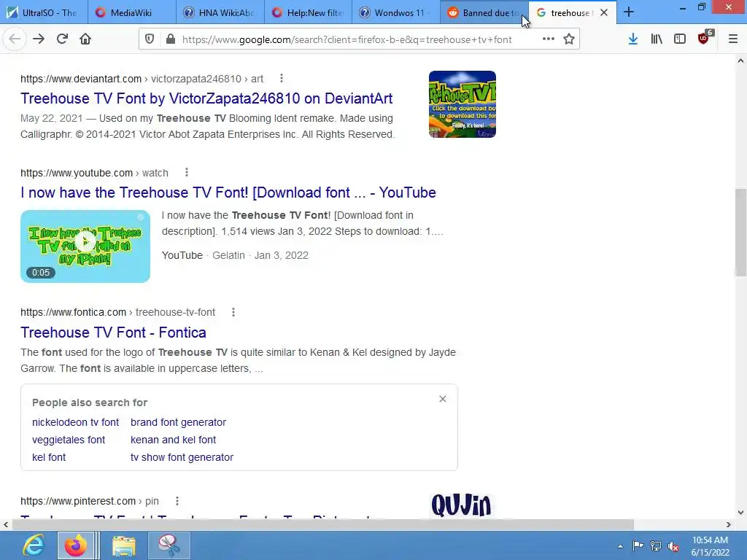Open a new browser tab
Viewport: 747px width, 560px height.
(x=629, y=12)
